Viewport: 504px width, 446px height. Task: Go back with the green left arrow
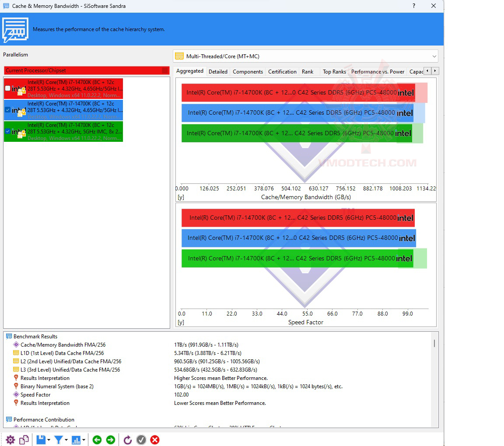97,439
